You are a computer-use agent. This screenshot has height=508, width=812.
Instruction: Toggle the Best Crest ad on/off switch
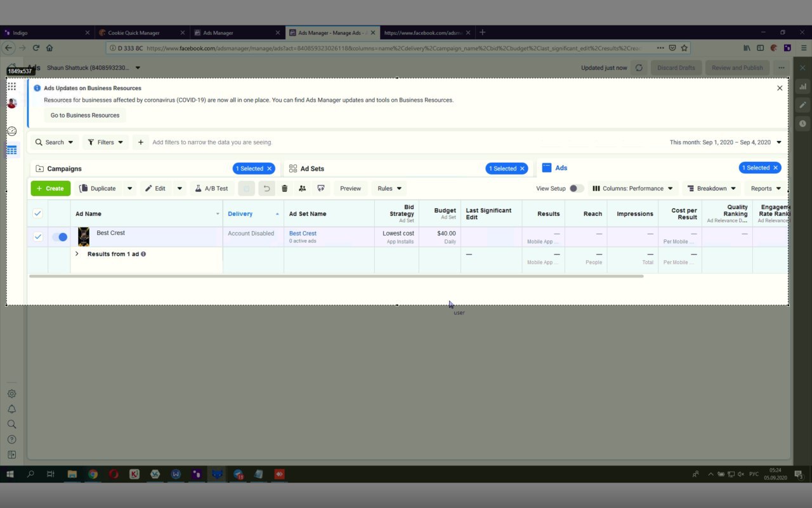60,237
